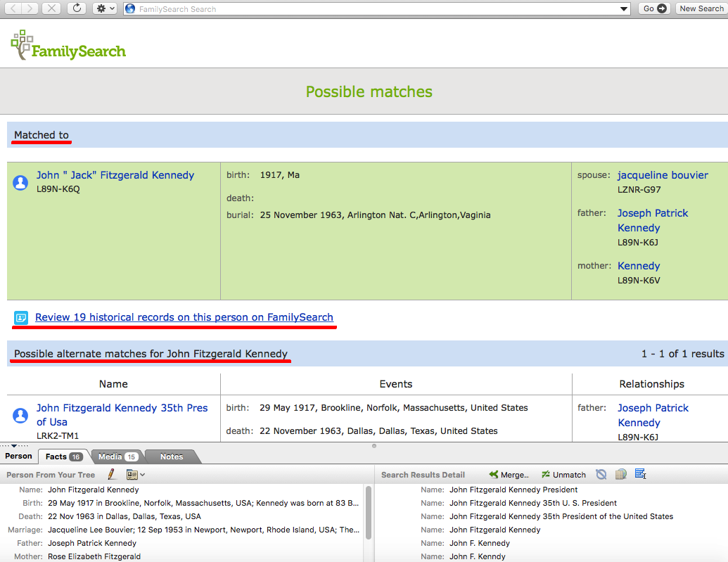The image size is (728, 562).
Task: Expand the address field history dropdown arrow
Action: (623, 9)
